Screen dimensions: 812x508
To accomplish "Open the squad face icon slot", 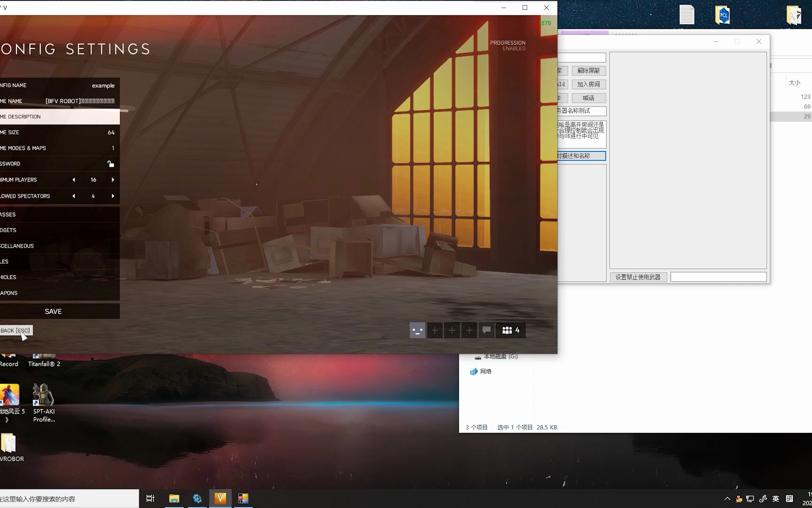I will pyautogui.click(x=418, y=330).
